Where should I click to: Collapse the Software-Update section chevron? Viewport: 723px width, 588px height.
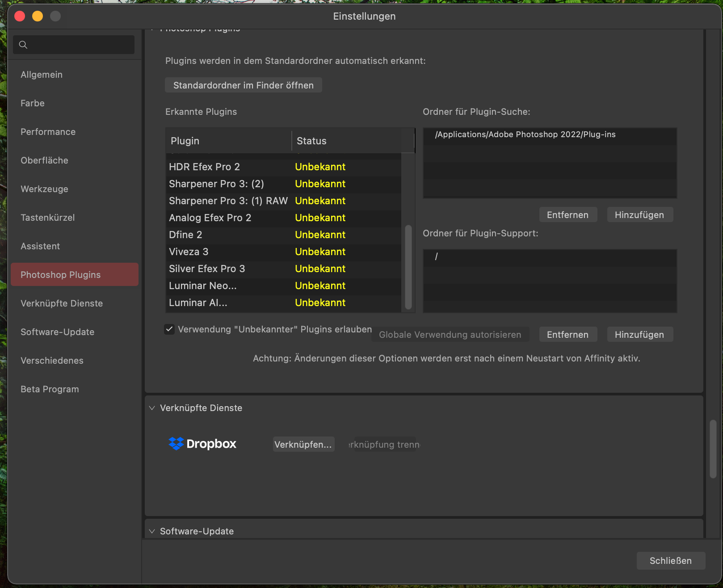click(x=152, y=531)
